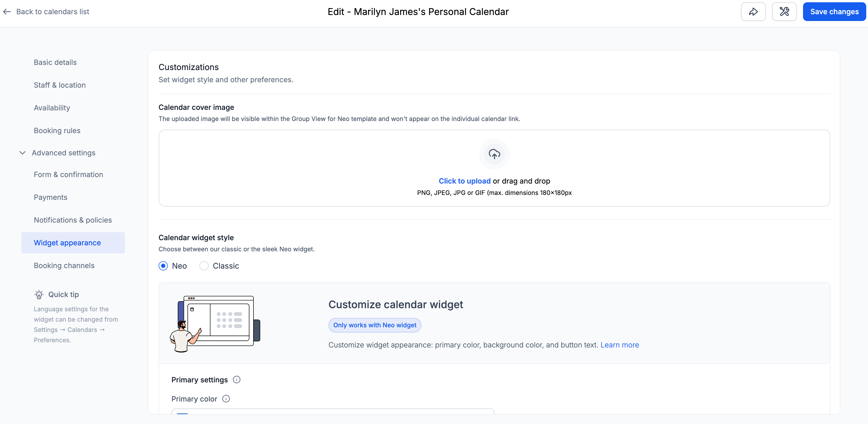Select the Classic widget style
Screen dimensions: 868x424
point(204,266)
